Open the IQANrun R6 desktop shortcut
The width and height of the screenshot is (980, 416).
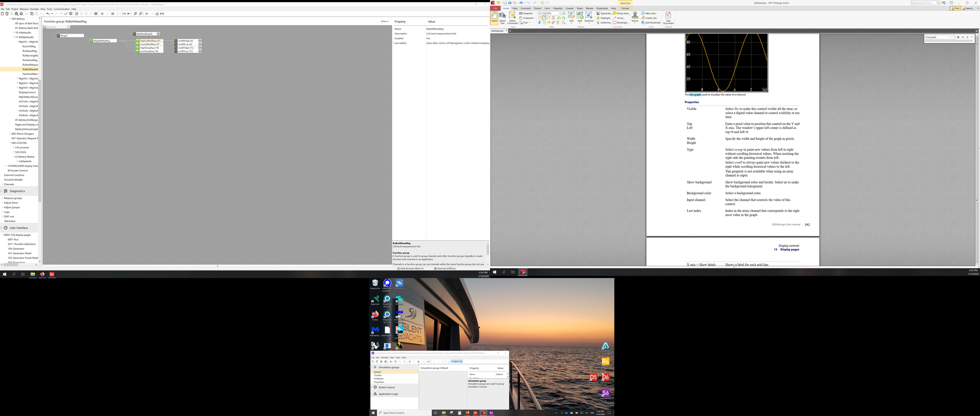pos(605,362)
